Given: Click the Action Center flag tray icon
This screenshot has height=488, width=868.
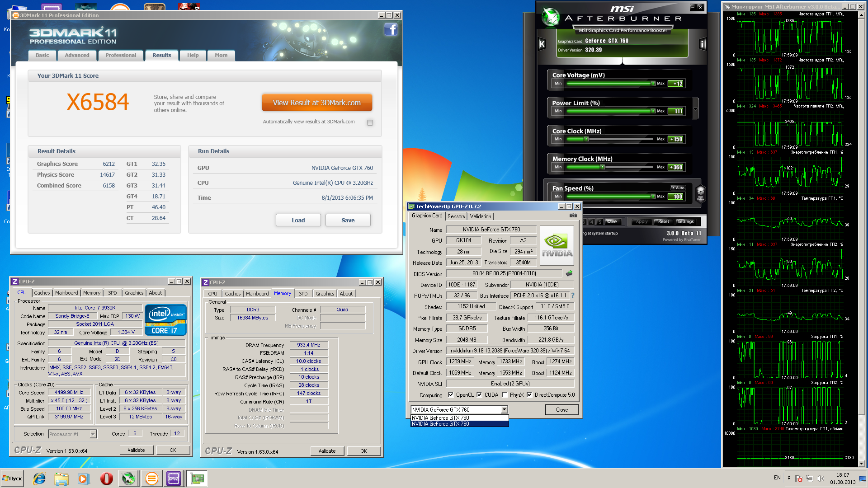Looking at the screenshot, I should pyautogui.click(x=799, y=479).
